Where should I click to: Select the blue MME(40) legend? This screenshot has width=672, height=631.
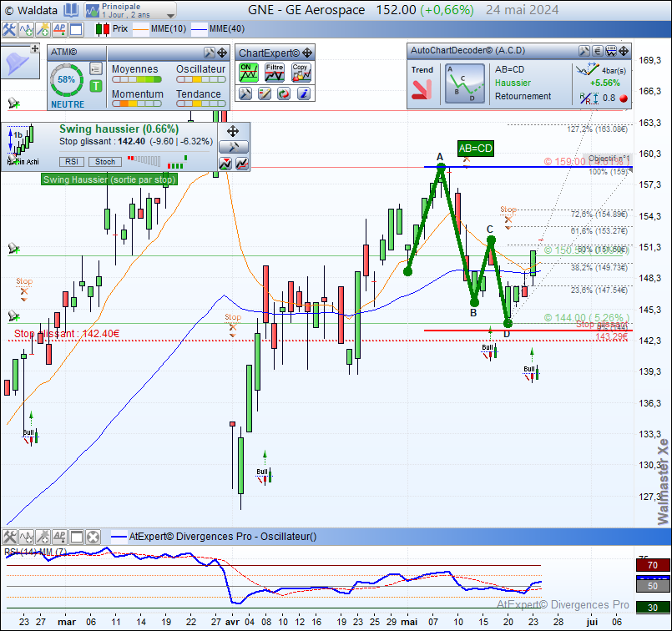coord(218,29)
